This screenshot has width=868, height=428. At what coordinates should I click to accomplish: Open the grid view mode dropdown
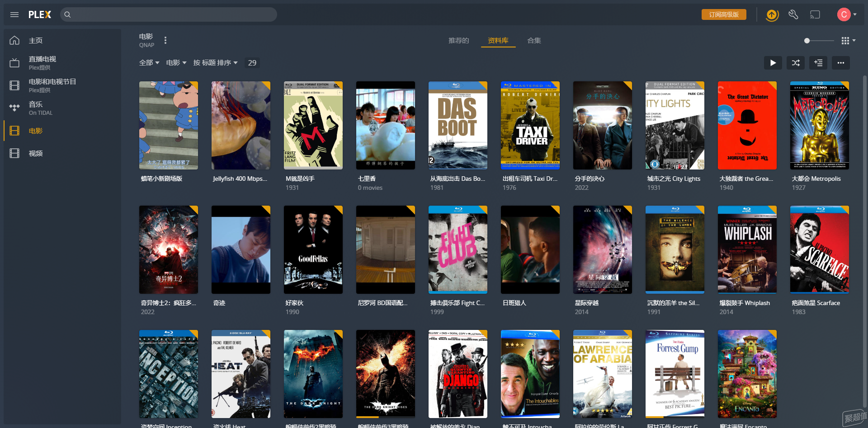coord(848,41)
